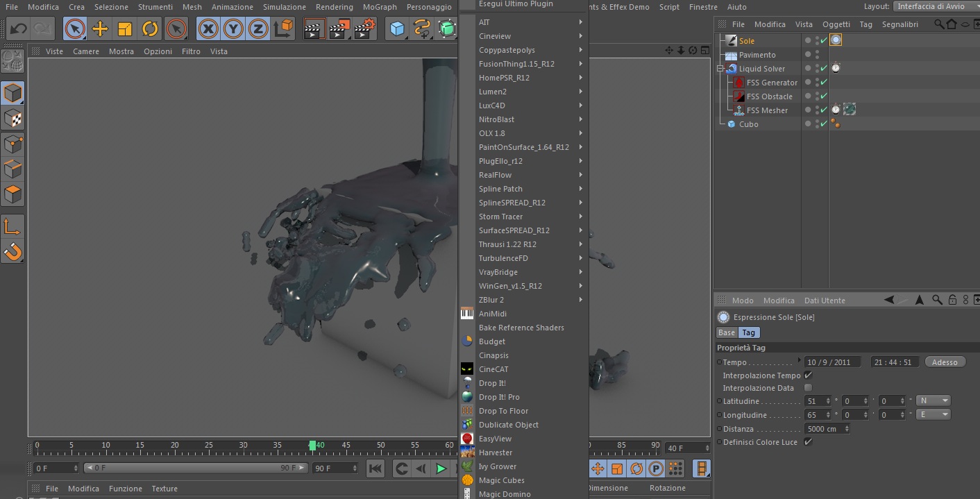This screenshot has width=980, height=499.
Task: Open the viewport Camere menu
Action: (86, 51)
